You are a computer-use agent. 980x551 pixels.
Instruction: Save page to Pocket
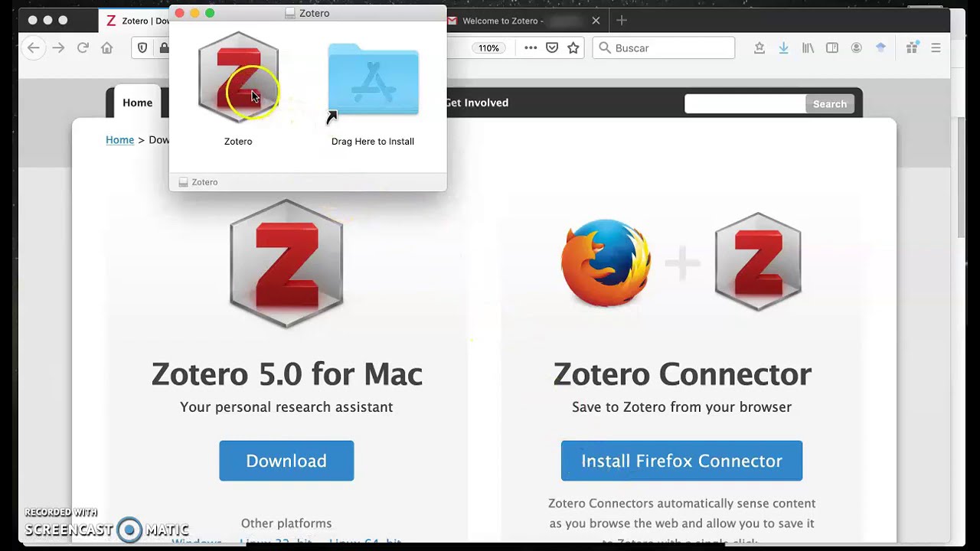[x=552, y=48]
